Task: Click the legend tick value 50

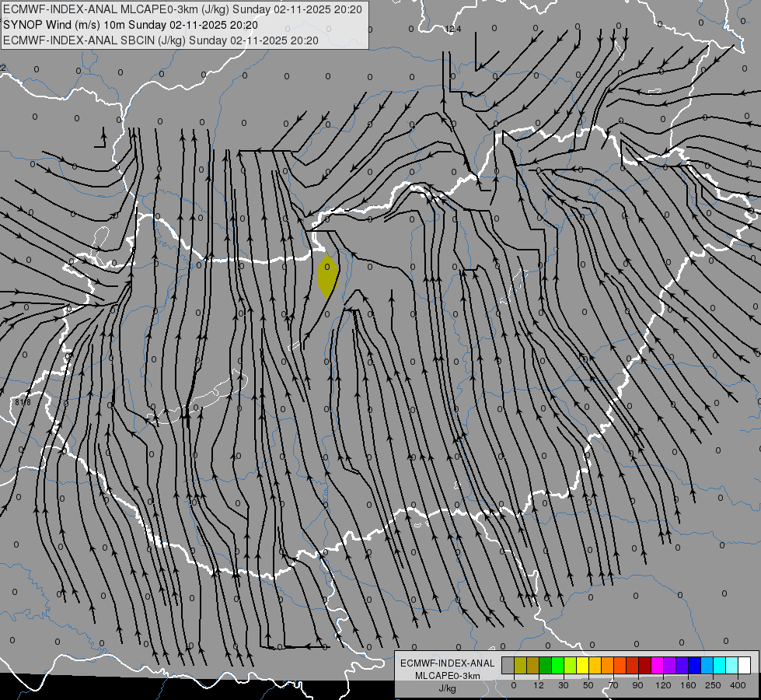Action: point(588,685)
